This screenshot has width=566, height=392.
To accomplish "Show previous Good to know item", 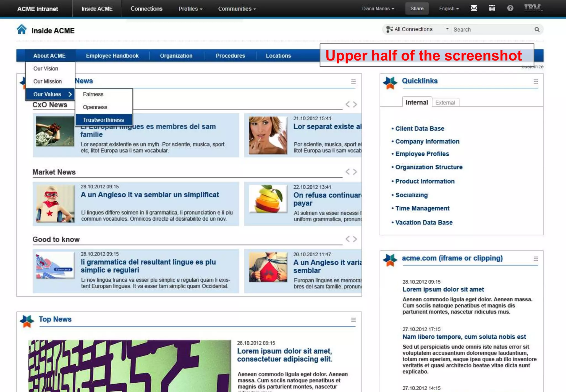I will pos(347,239).
